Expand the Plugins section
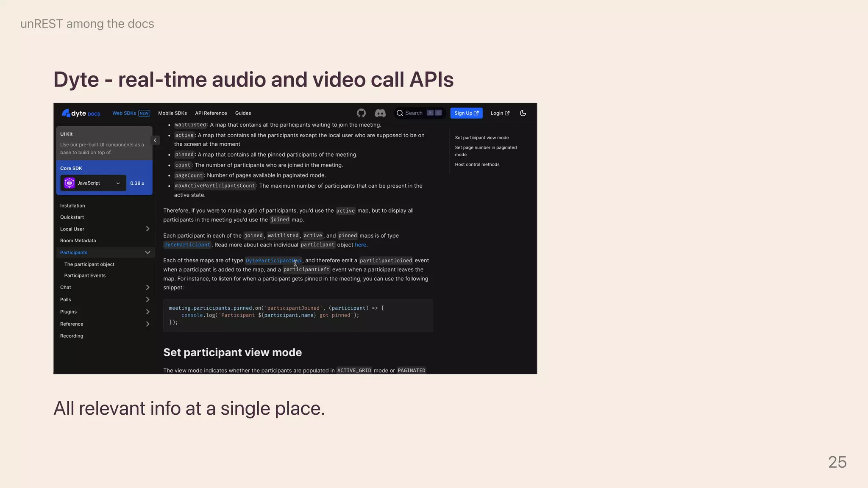The height and width of the screenshot is (488, 868). coord(147,312)
